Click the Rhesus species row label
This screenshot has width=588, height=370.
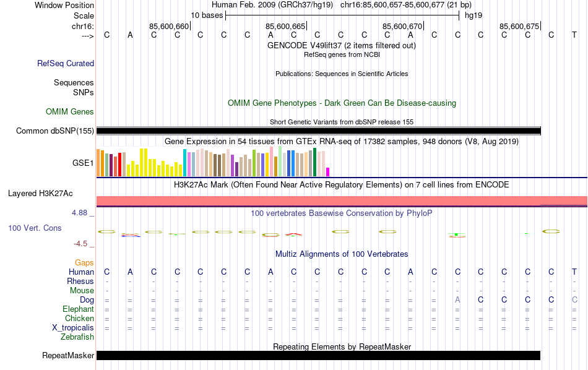(x=80, y=281)
